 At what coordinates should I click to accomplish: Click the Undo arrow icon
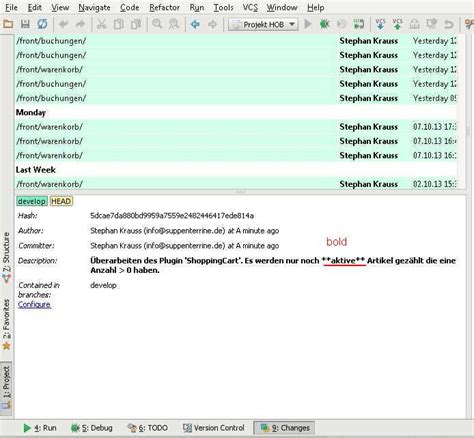pos(63,24)
